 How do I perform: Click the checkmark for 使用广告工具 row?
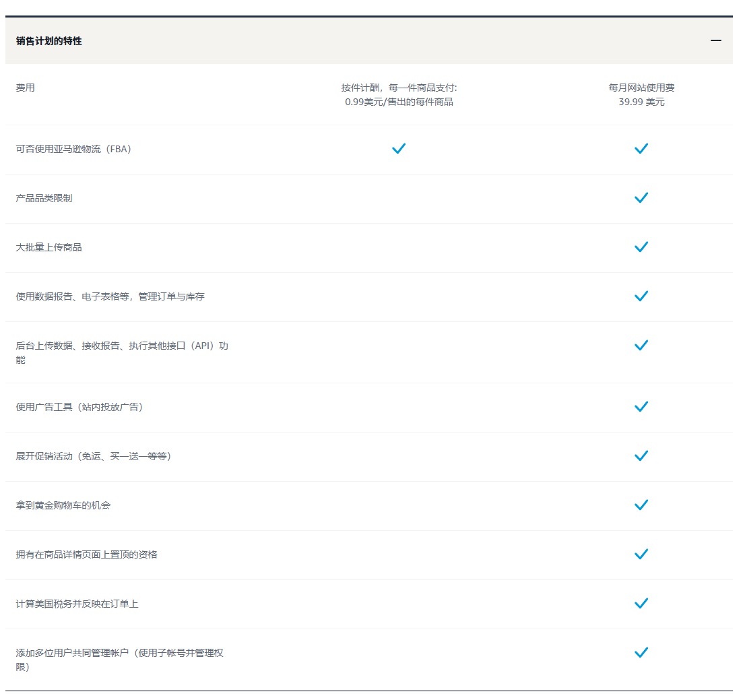point(641,406)
